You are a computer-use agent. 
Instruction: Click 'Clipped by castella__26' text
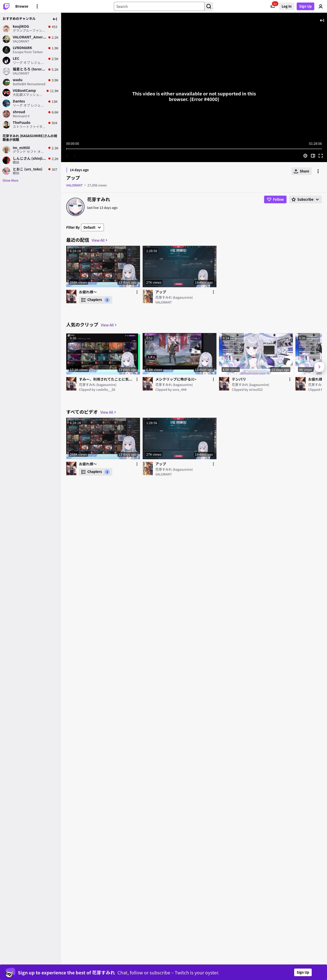[97, 390]
